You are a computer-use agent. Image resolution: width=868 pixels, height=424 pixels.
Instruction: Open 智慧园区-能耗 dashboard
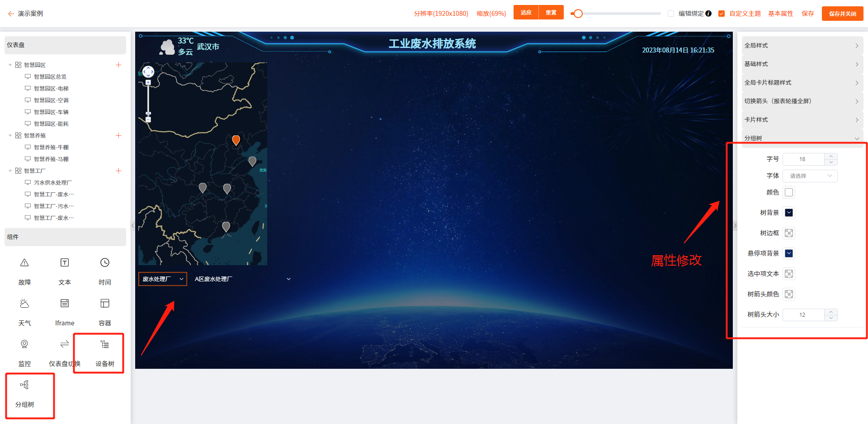(x=51, y=124)
